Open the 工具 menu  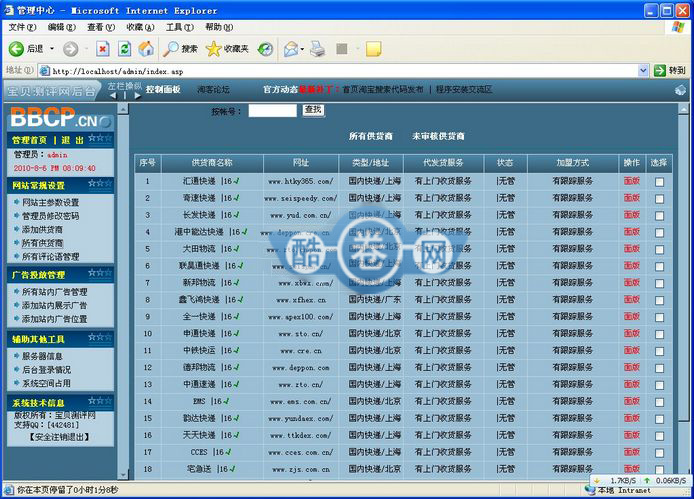(x=180, y=27)
